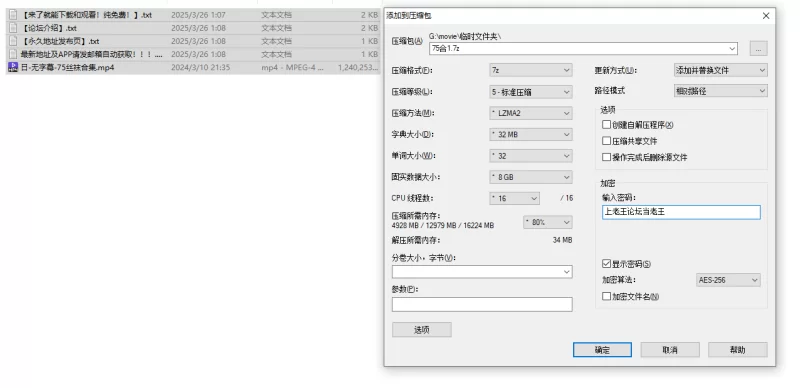Screen dimensions: 800x388
Task: Expand the memory usage 80% dropdown
Action: click(547, 222)
